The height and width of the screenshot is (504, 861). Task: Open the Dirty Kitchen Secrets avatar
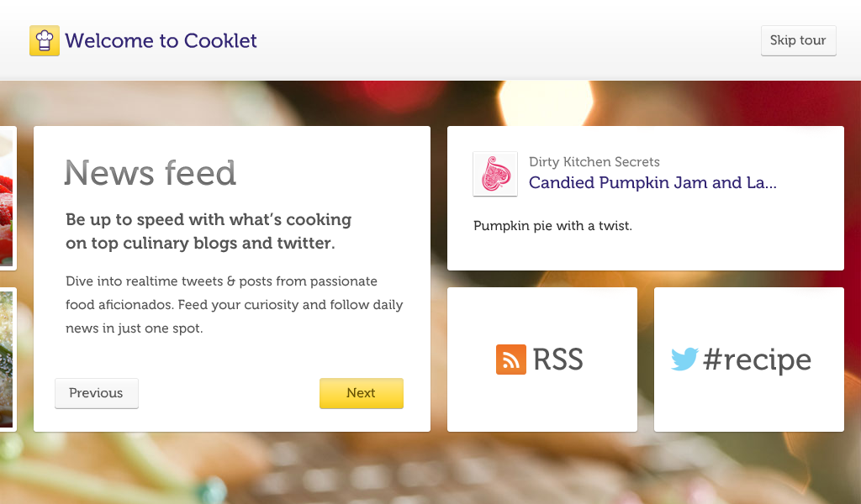pos(495,174)
